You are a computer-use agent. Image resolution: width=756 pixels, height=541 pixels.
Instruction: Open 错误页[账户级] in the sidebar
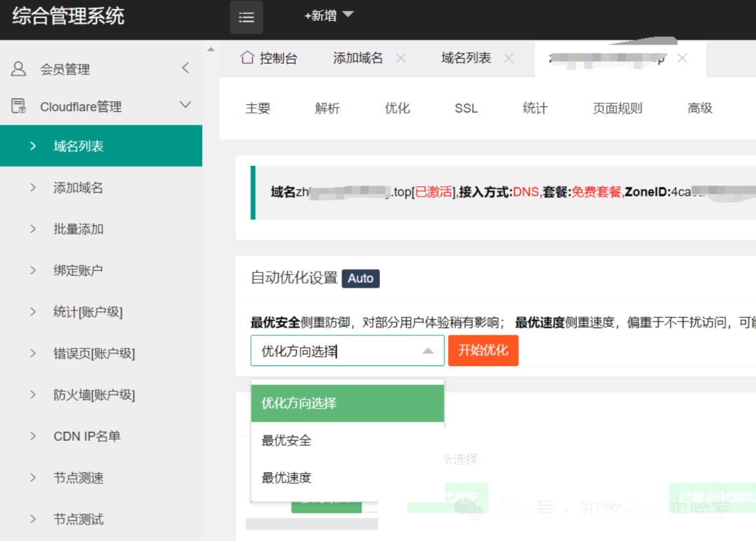[x=101, y=353]
